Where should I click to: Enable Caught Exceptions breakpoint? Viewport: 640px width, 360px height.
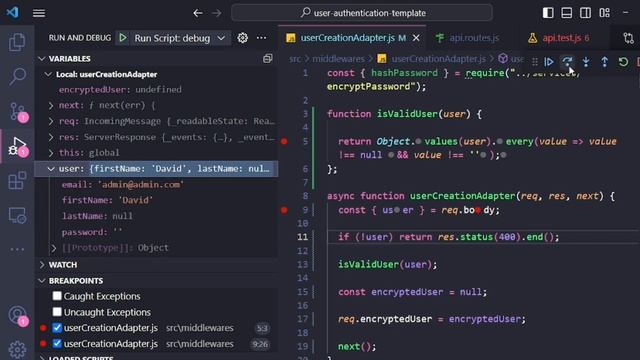pos(57,296)
